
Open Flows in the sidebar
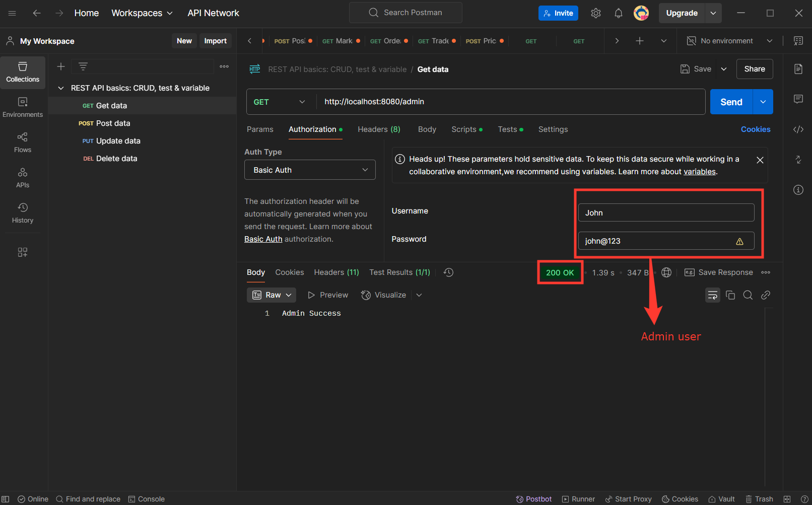[x=23, y=143]
